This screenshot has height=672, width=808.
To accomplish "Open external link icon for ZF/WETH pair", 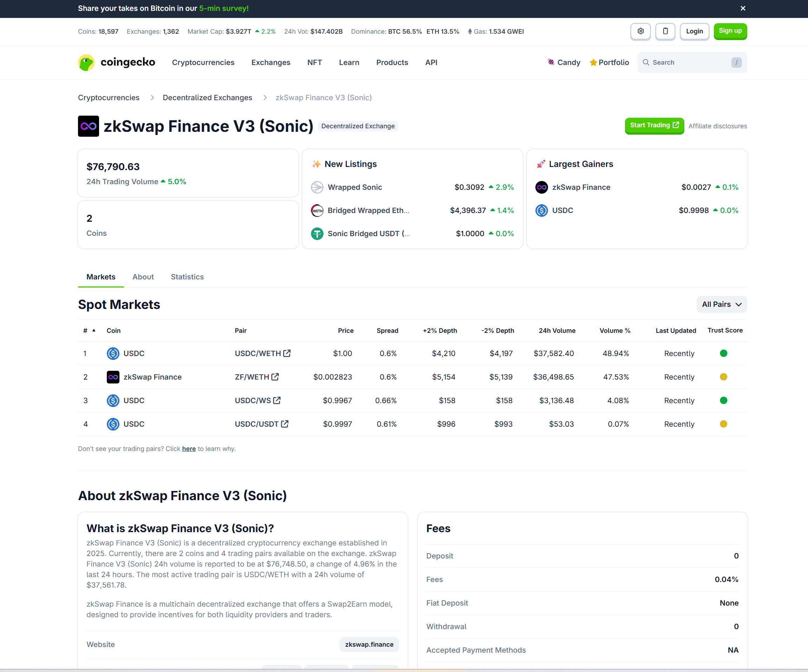I will [x=275, y=377].
